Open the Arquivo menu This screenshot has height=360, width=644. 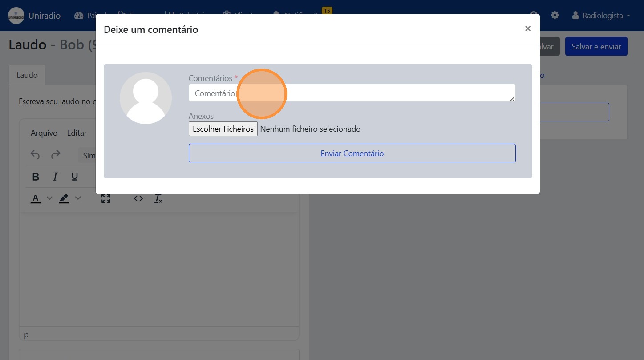pos(44,133)
